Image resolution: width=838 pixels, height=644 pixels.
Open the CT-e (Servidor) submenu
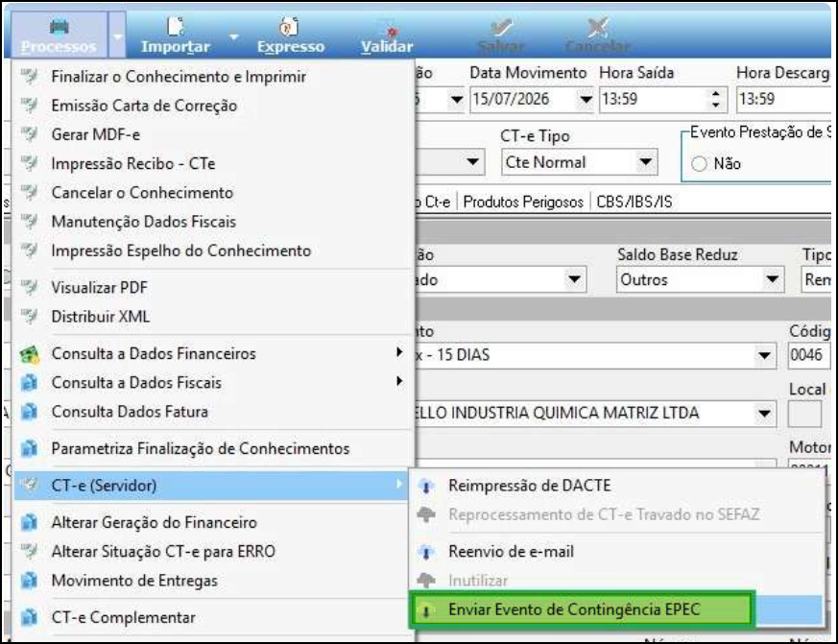[x=211, y=486]
